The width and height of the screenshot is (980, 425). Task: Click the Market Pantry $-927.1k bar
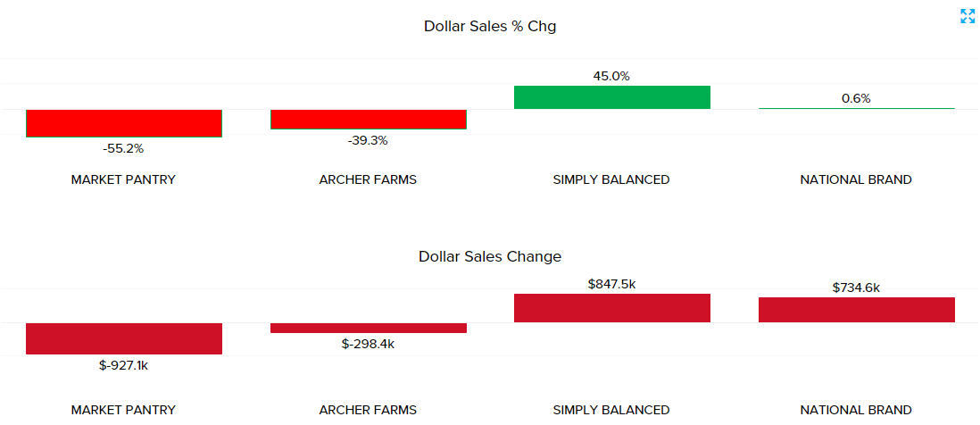point(123,338)
